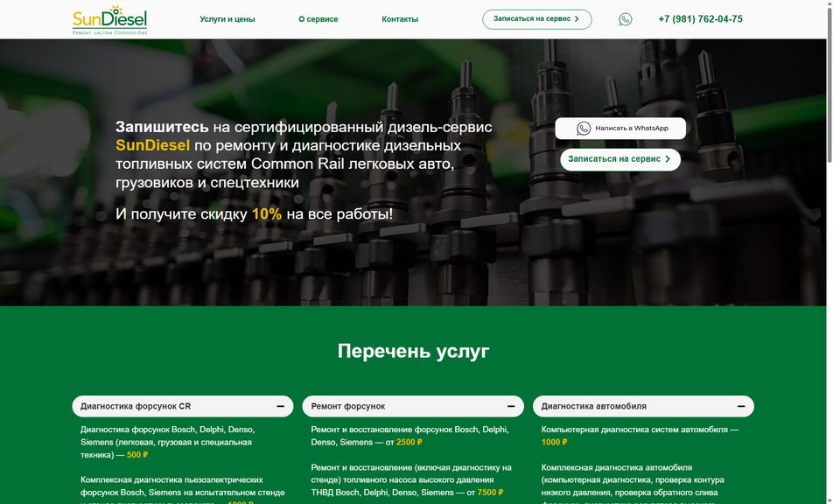Screen dimensions: 833x504
Task: Click the 500 ₽ price for injector diagnostics
Action: (x=137, y=455)
